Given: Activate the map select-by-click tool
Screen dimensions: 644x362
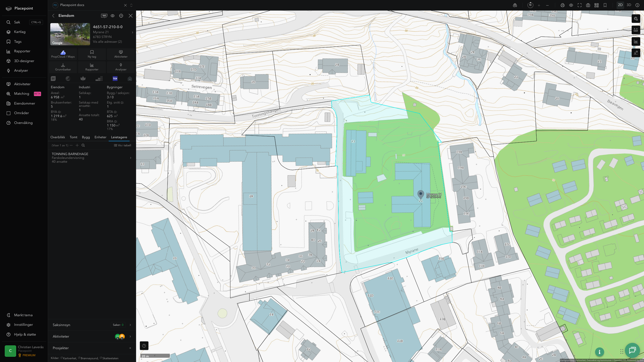Looking at the screenshot, I should coord(636,19).
